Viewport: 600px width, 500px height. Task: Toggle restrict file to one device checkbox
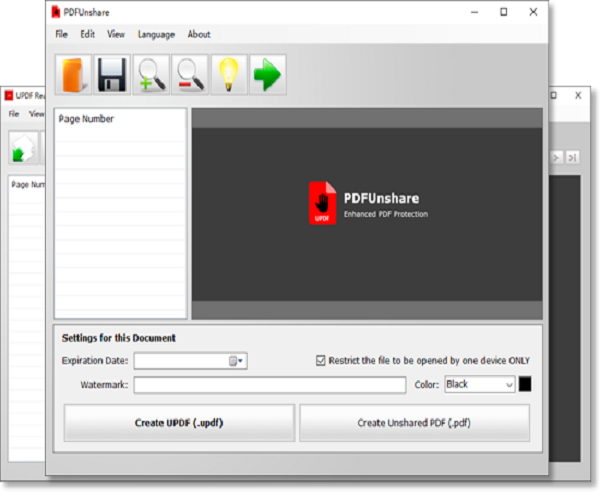pyautogui.click(x=321, y=360)
